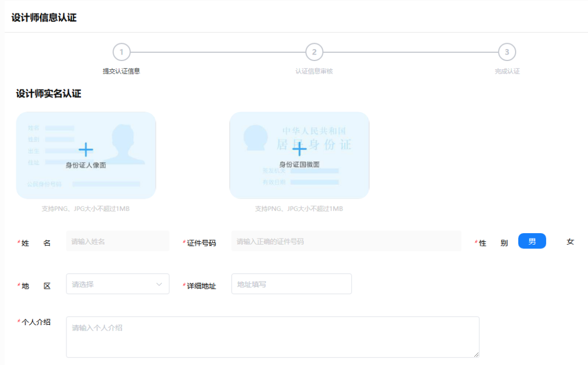This screenshot has height=365, width=588.
Task: Select 女 as the gender
Action: click(x=570, y=241)
